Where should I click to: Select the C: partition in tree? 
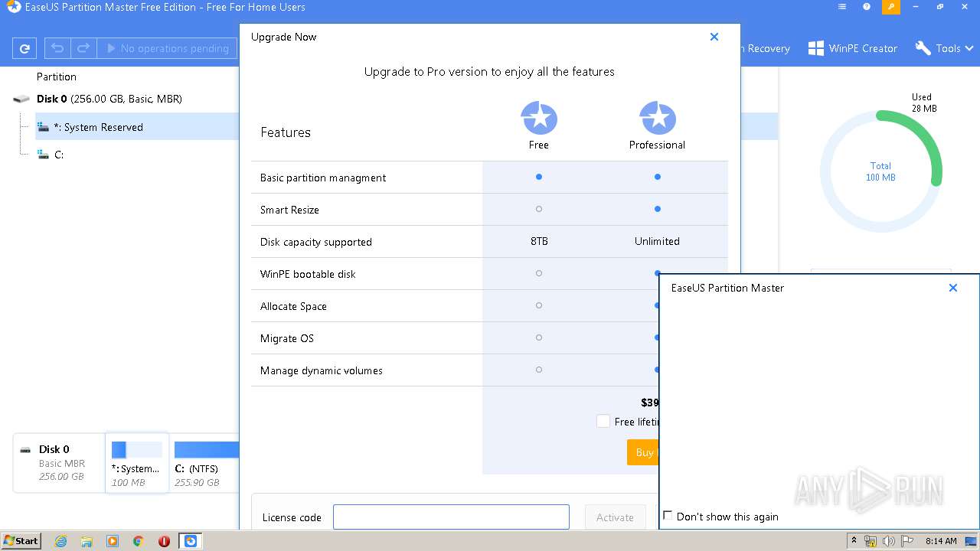[58, 155]
